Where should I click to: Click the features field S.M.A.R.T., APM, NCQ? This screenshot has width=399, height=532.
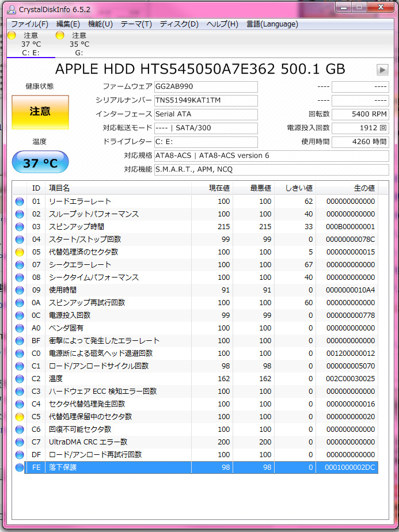(271, 169)
